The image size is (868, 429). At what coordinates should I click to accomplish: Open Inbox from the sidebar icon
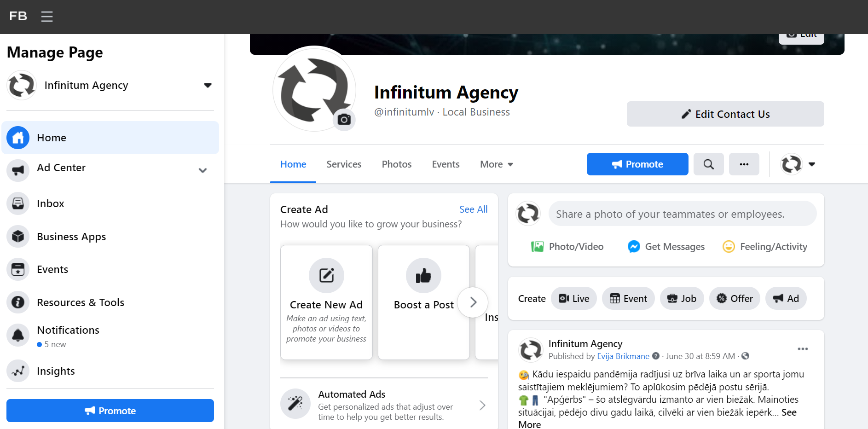point(18,203)
